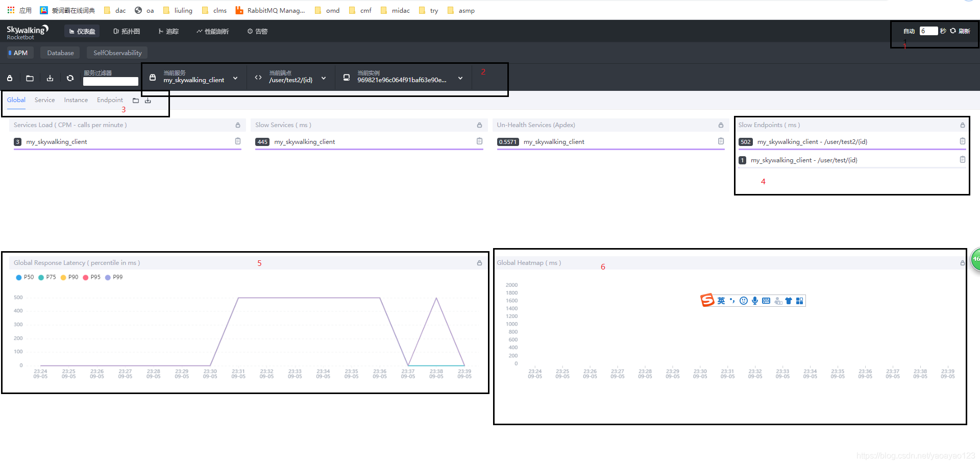Open the 仪表盘 dashboard menu item
The height and width of the screenshot is (465, 980).
tap(82, 31)
